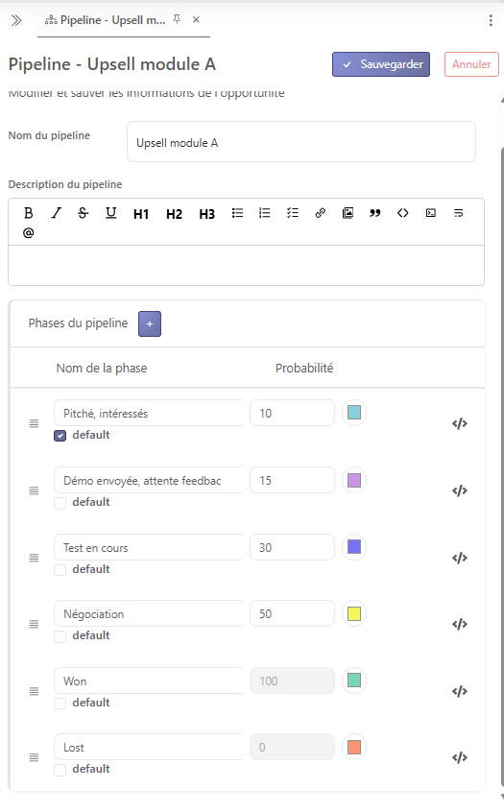The image size is (504, 812).
Task: Grab the drag handle for Test en cours
Action: pyautogui.click(x=34, y=558)
